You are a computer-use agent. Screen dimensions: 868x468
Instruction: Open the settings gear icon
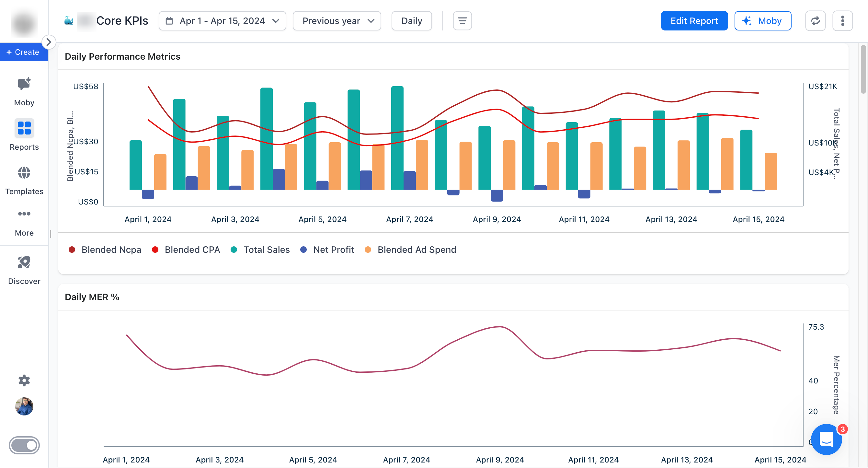coord(24,380)
